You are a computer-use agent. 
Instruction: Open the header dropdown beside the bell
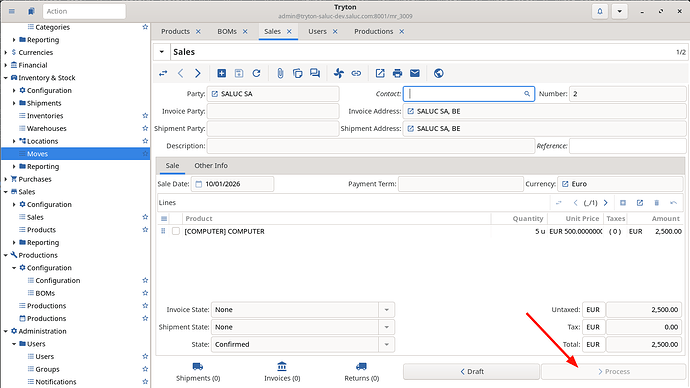pyautogui.click(x=619, y=11)
